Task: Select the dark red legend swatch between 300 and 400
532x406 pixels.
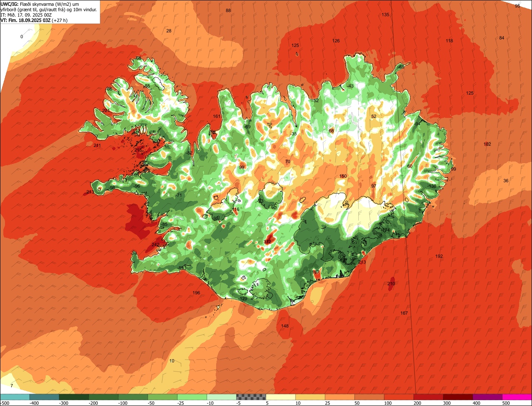Action: pos(458,397)
